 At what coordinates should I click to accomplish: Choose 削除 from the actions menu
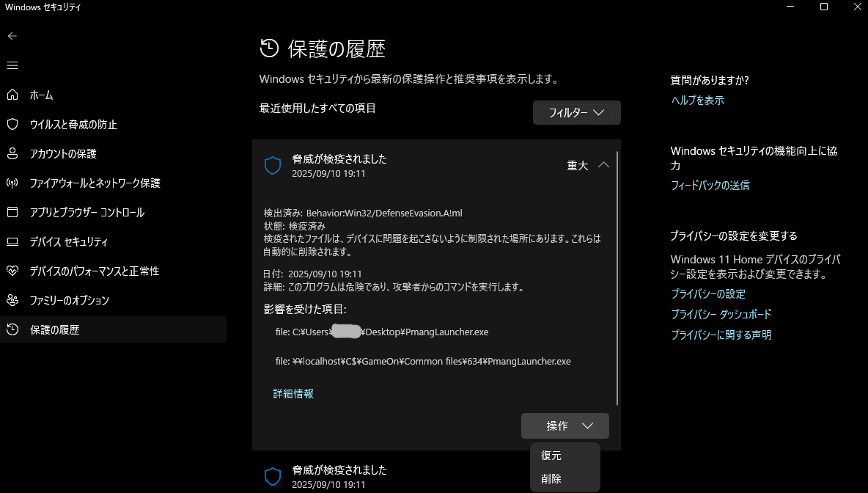click(564, 478)
